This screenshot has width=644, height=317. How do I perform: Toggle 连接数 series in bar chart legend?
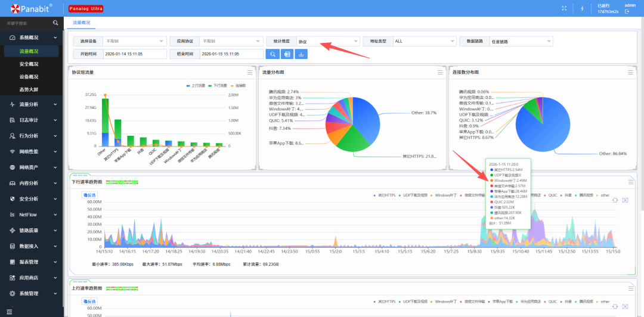tap(238, 85)
